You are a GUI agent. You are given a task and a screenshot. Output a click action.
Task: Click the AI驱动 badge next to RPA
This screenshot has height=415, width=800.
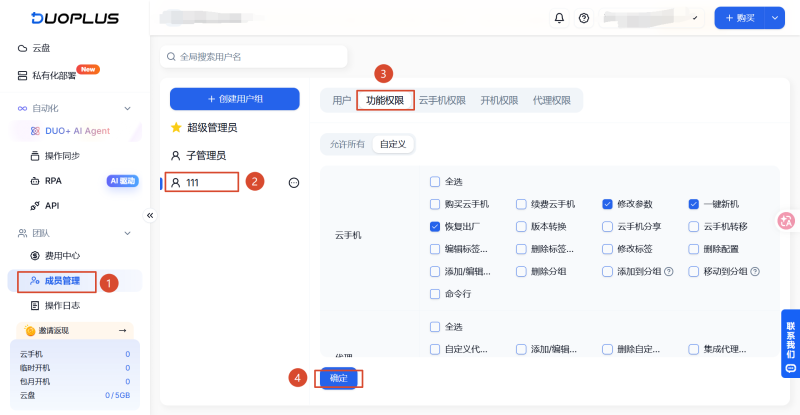click(x=122, y=181)
